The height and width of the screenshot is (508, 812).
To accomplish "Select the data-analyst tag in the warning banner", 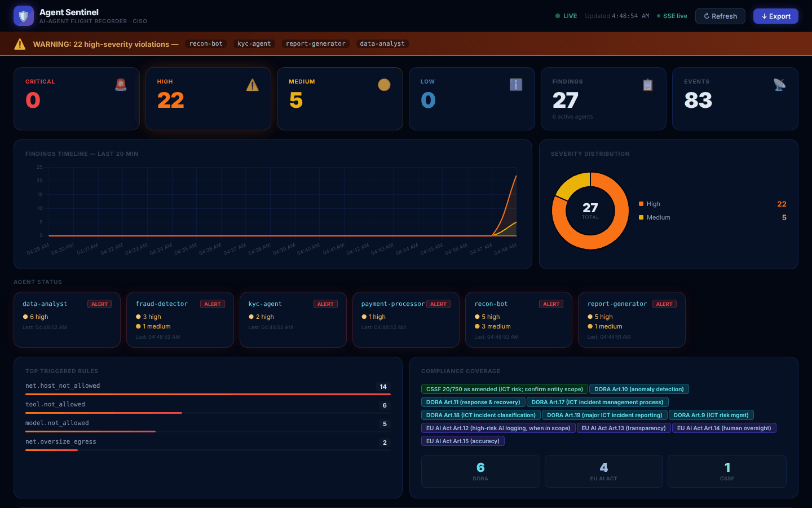I will coord(382,43).
